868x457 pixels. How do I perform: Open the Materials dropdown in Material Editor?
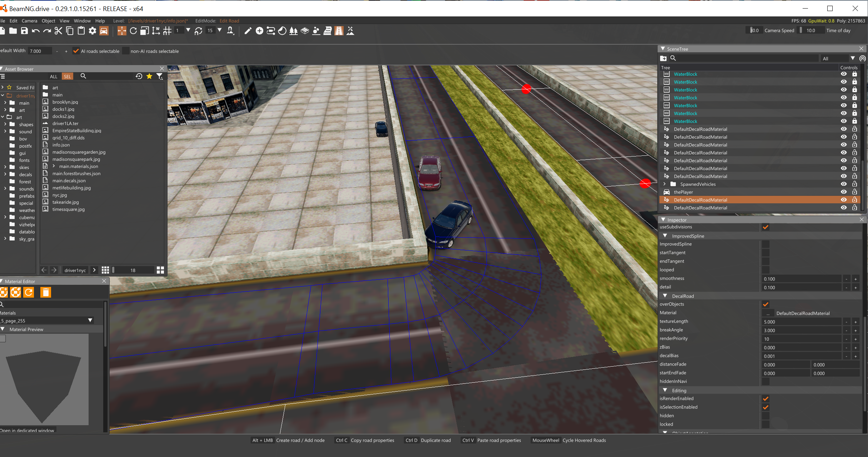[x=90, y=321]
